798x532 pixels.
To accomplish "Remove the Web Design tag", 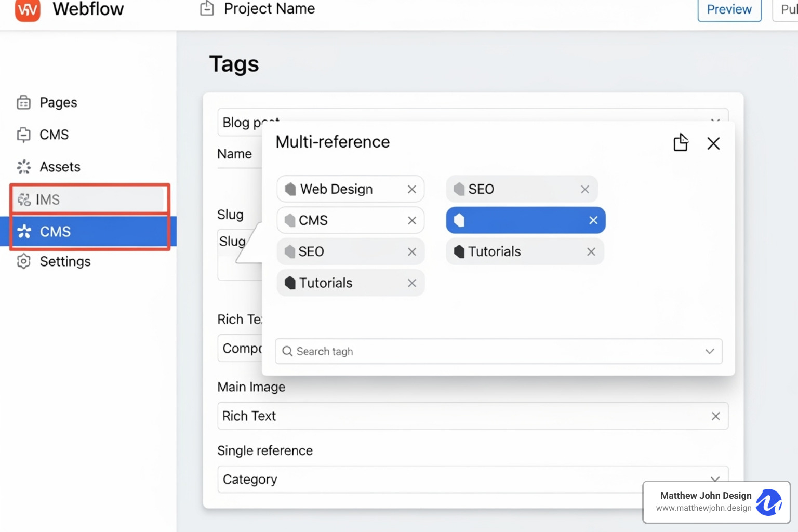I will click(412, 189).
